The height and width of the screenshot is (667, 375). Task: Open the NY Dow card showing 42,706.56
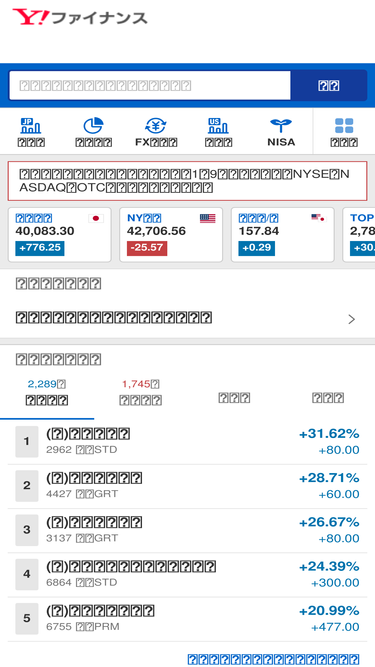pos(171,235)
